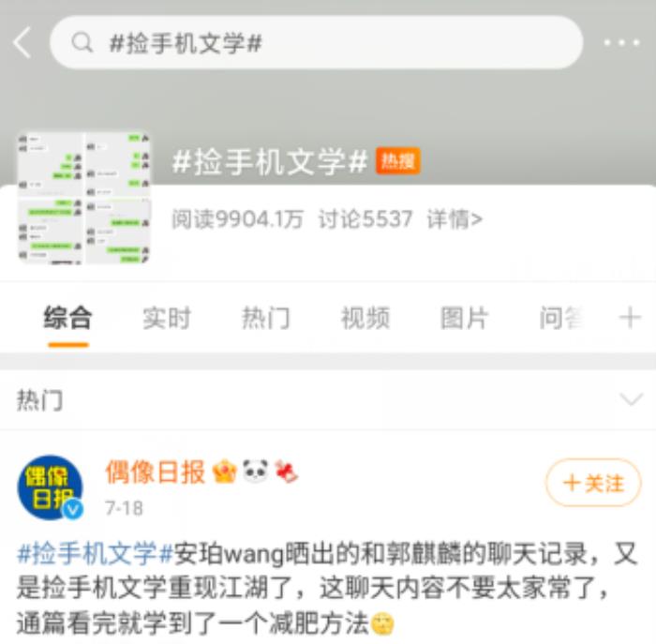Select the 热门 tab in tab bar

(265, 319)
